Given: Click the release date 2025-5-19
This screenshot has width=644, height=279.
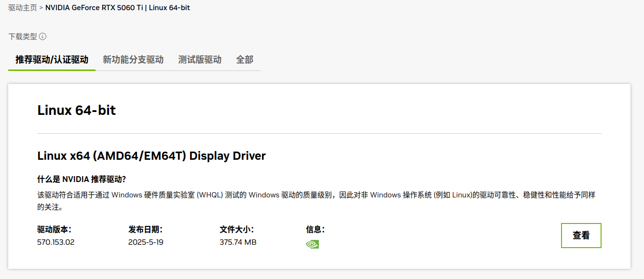Looking at the screenshot, I should (x=146, y=242).
